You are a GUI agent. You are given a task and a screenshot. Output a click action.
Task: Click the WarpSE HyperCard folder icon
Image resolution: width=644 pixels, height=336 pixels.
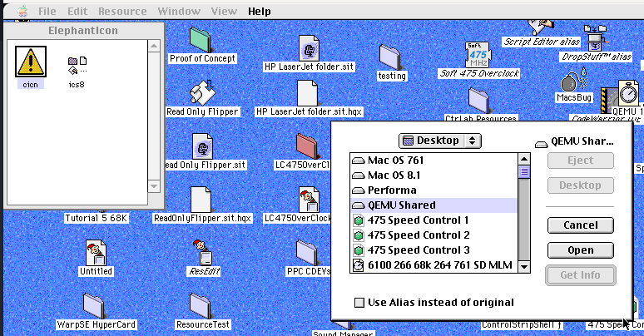(95, 304)
